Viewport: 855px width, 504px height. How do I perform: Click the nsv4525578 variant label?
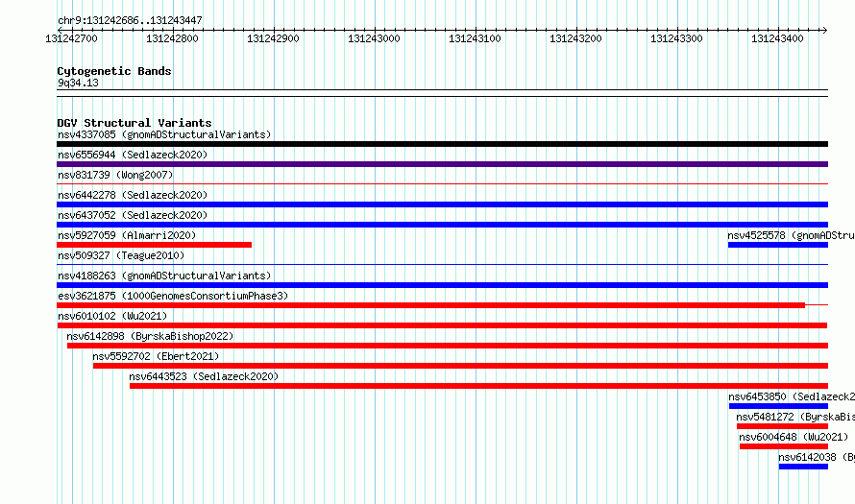pyautogui.click(x=792, y=235)
